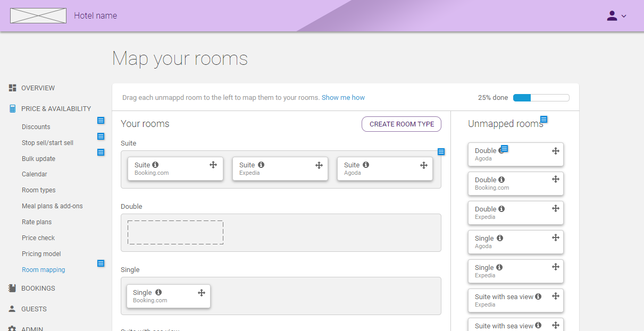Go to Stop sell/start sell

pyautogui.click(x=47, y=143)
